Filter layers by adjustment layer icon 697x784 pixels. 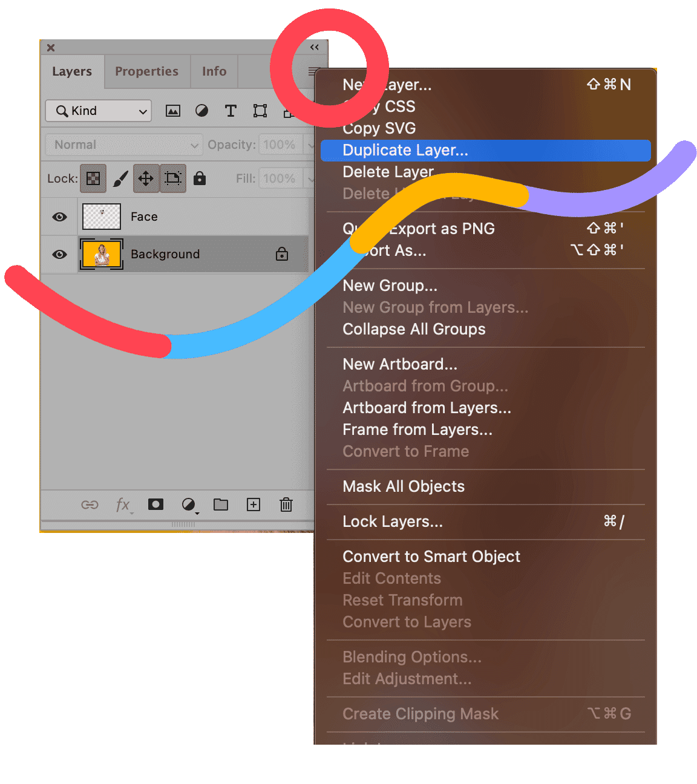pos(202,111)
